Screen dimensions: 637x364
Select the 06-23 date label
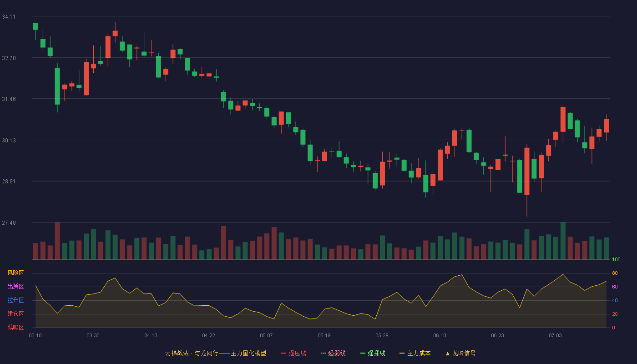[497, 335]
